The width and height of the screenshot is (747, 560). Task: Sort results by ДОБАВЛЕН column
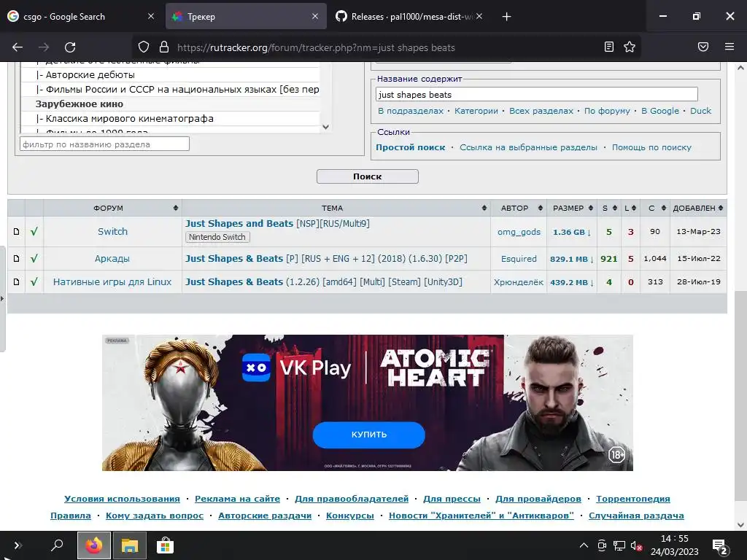(x=698, y=208)
